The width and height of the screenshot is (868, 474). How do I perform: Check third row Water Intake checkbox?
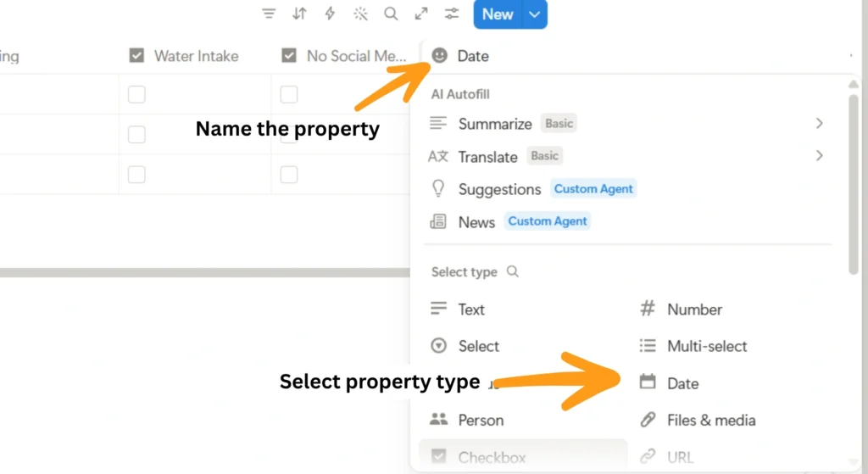click(136, 175)
